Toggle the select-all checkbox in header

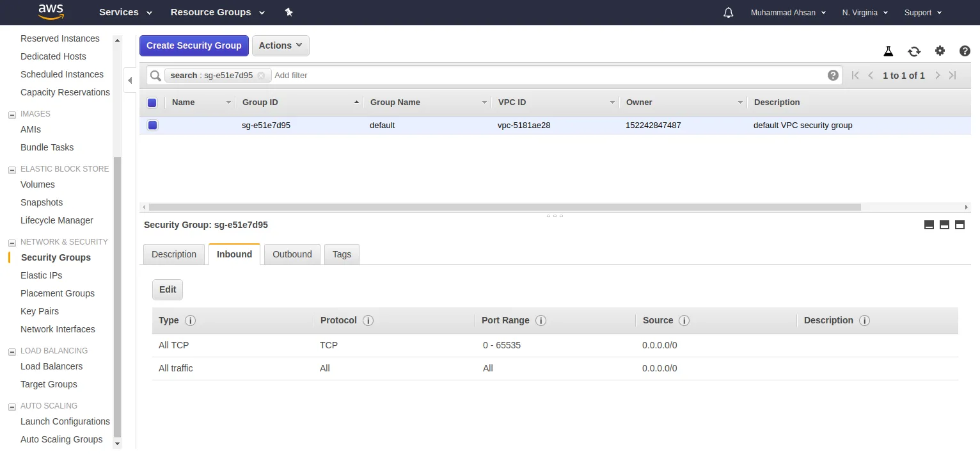click(152, 102)
